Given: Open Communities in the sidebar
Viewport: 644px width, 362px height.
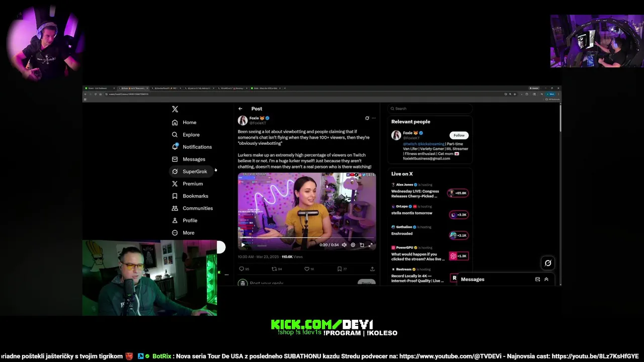Looking at the screenshot, I should pos(192,208).
